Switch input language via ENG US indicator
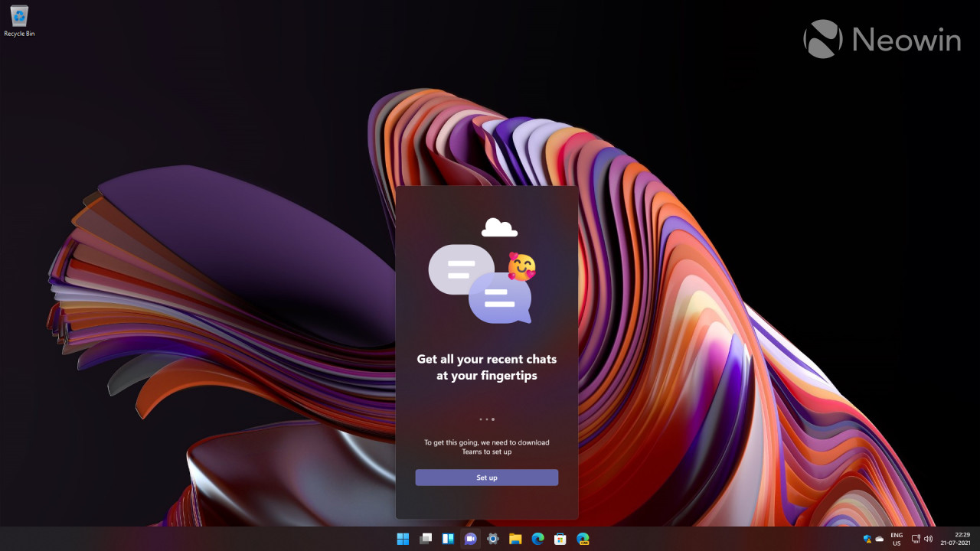Image resolution: width=980 pixels, height=551 pixels. (897, 538)
